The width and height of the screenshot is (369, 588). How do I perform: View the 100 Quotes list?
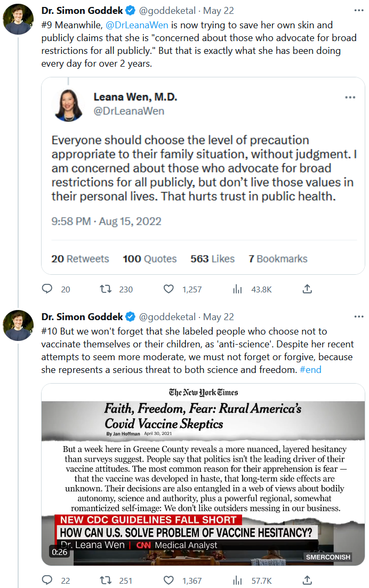point(149,259)
